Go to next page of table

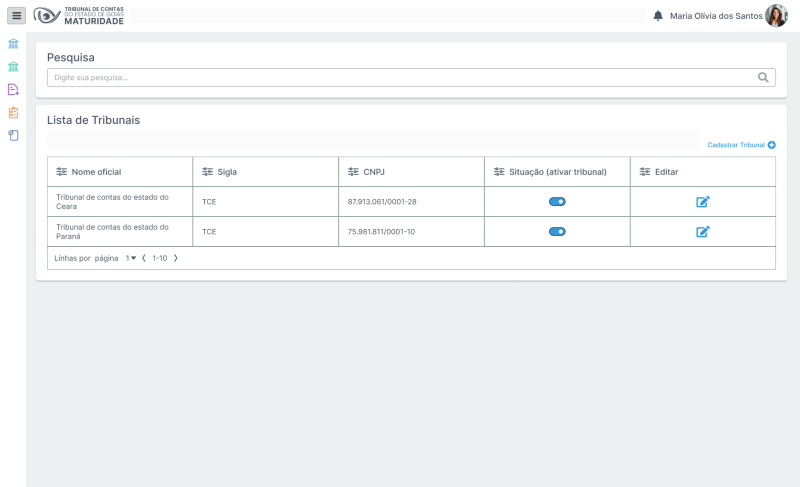tap(176, 258)
